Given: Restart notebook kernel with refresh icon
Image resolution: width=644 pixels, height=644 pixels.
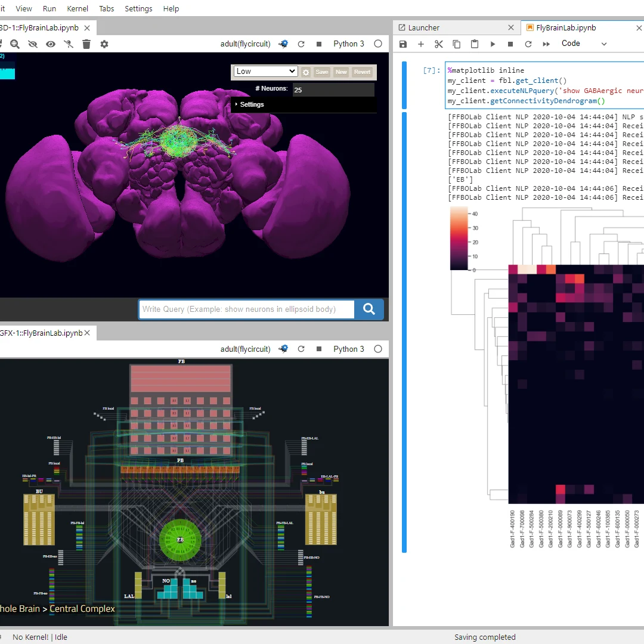Looking at the screenshot, I should pos(528,44).
